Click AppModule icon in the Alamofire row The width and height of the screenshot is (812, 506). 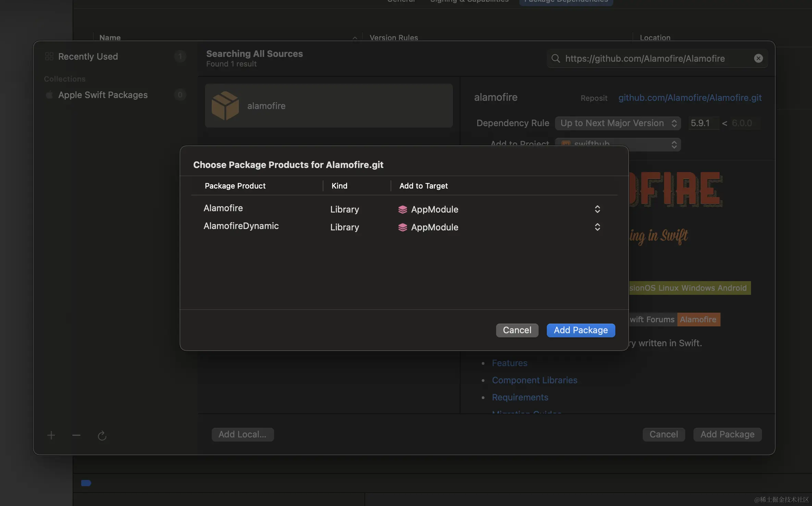pyautogui.click(x=403, y=209)
